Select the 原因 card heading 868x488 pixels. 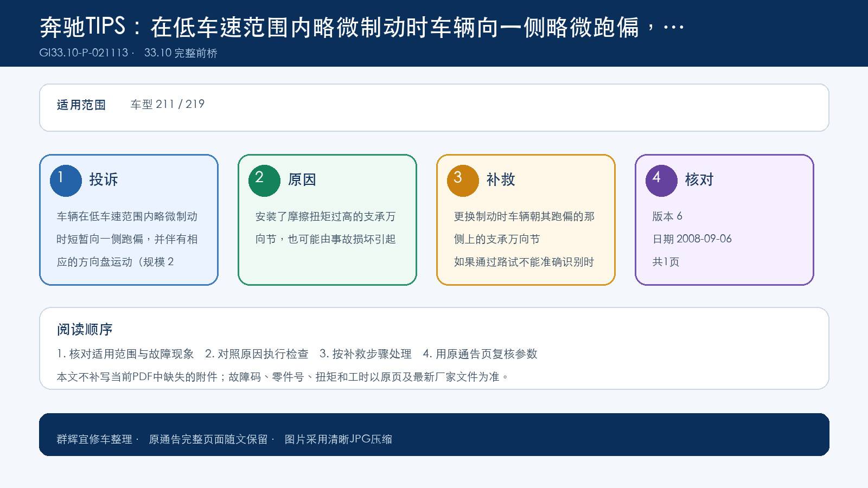point(302,179)
